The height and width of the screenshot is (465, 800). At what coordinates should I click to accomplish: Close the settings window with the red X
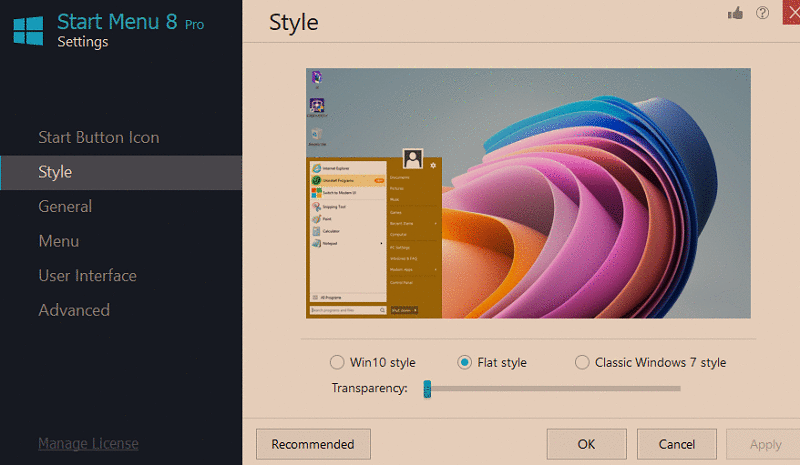coord(789,13)
